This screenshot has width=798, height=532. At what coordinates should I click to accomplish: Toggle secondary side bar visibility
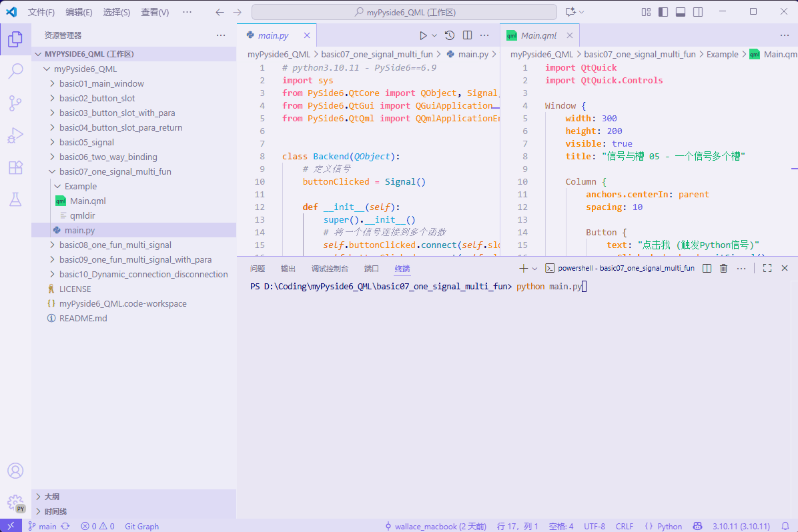point(698,12)
